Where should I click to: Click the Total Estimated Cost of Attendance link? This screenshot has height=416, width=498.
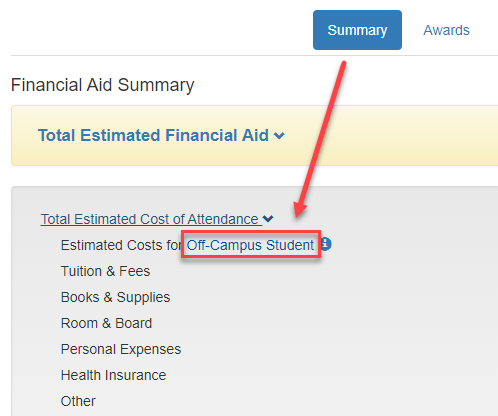pos(149,219)
